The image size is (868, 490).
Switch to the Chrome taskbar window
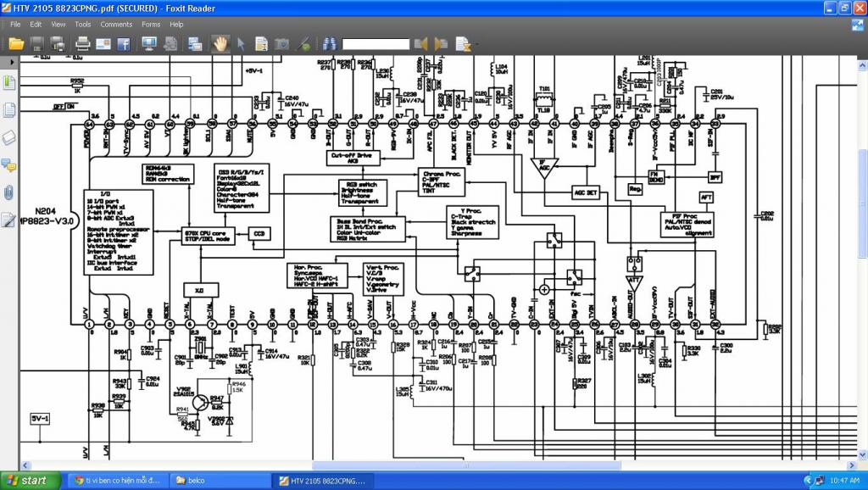pos(118,481)
